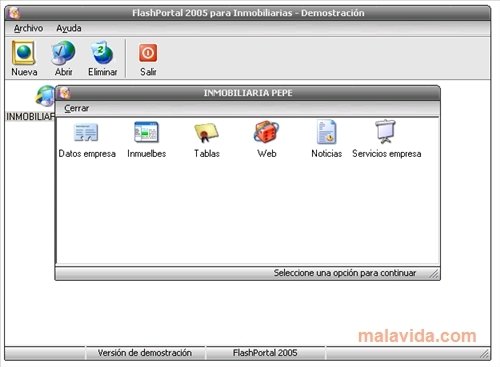Open Datos empresa icon

coord(86,132)
